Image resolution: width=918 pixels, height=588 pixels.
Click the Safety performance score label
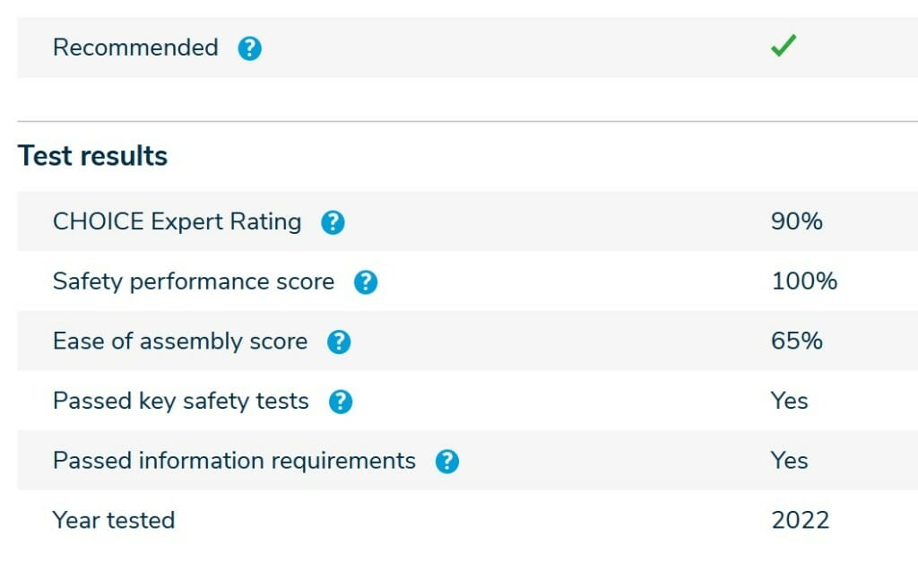(193, 281)
